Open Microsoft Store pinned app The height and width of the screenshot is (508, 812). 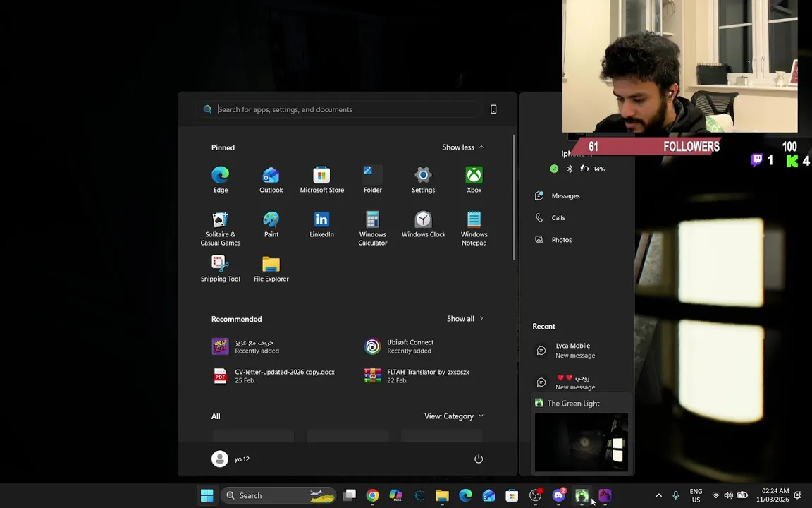click(x=321, y=180)
